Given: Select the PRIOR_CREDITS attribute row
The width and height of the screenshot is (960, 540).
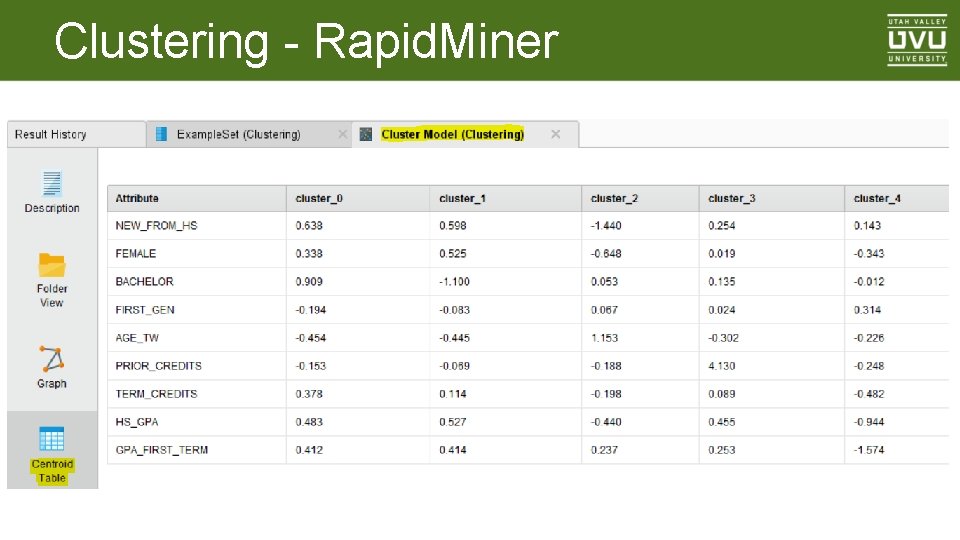Looking at the screenshot, I should tap(528, 366).
